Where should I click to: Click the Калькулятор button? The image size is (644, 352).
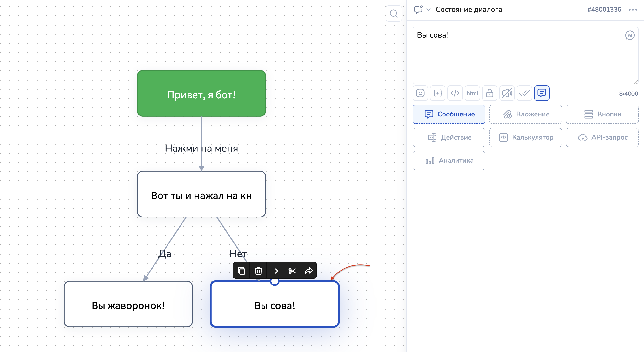click(525, 137)
